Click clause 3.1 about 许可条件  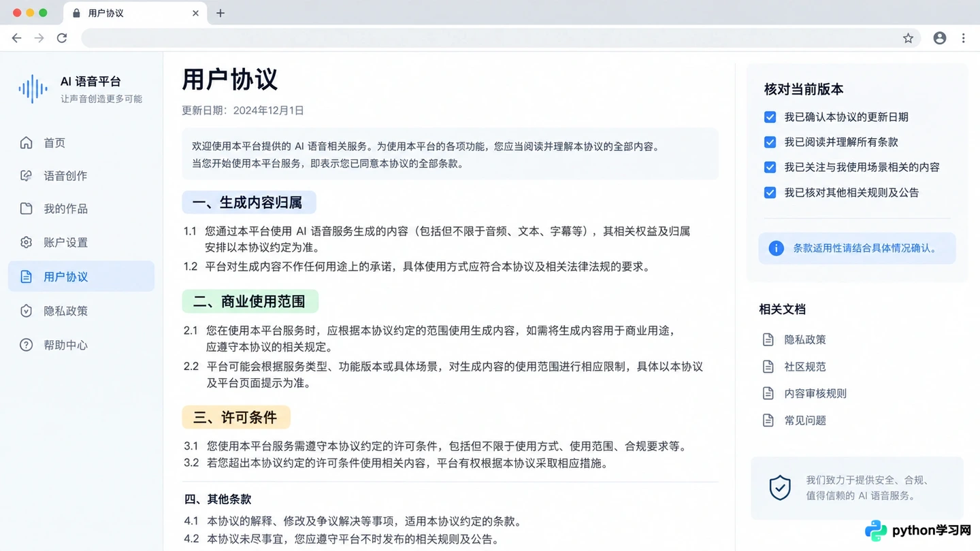click(436, 446)
